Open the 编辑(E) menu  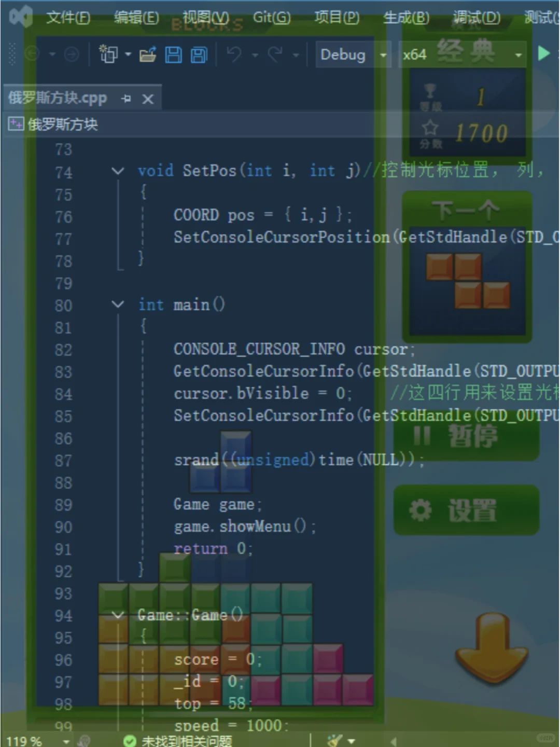pos(136,18)
